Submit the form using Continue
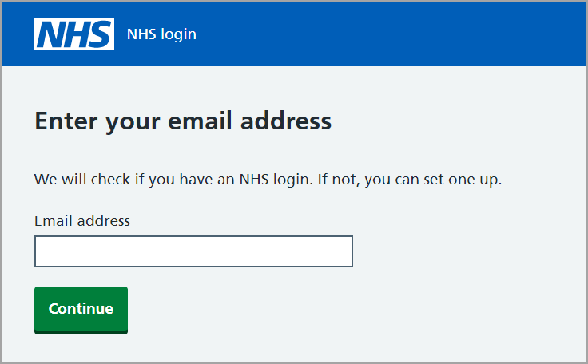This screenshot has width=588, height=364. click(81, 310)
